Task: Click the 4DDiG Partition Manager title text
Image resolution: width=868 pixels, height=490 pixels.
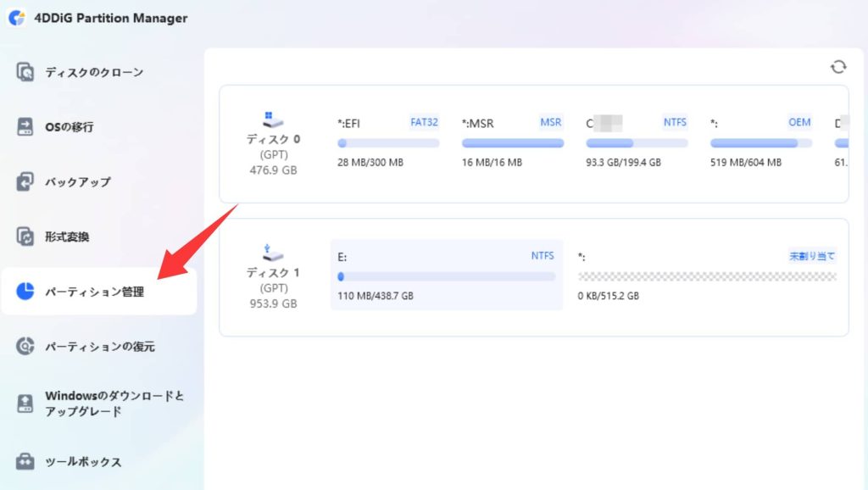Action: click(x=111, y=19)
